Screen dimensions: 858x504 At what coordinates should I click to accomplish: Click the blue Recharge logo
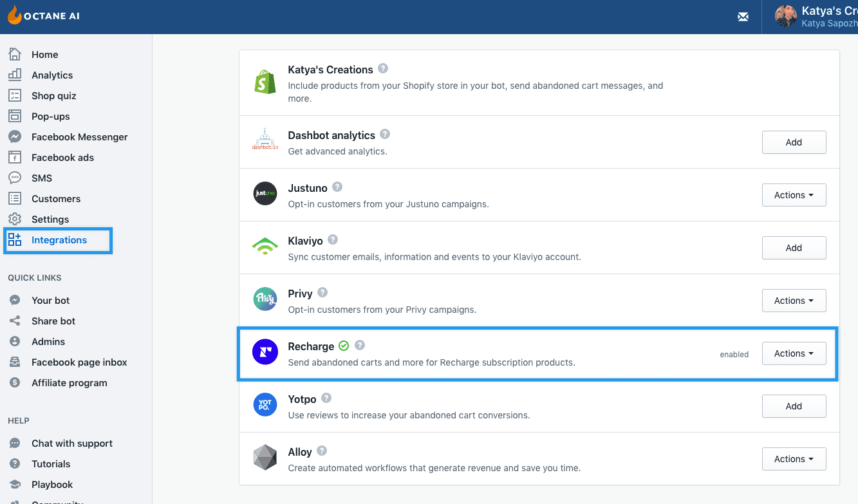[x=265, y=351]
